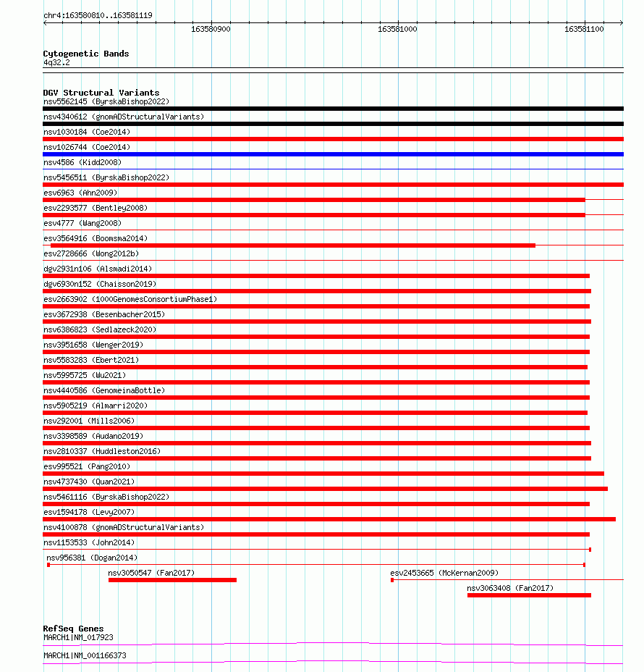Image resolution: width=644 pixels, height=672 pixels.
Task: Click esv4777 (Wang2008) label
Action: coord(82,223)
